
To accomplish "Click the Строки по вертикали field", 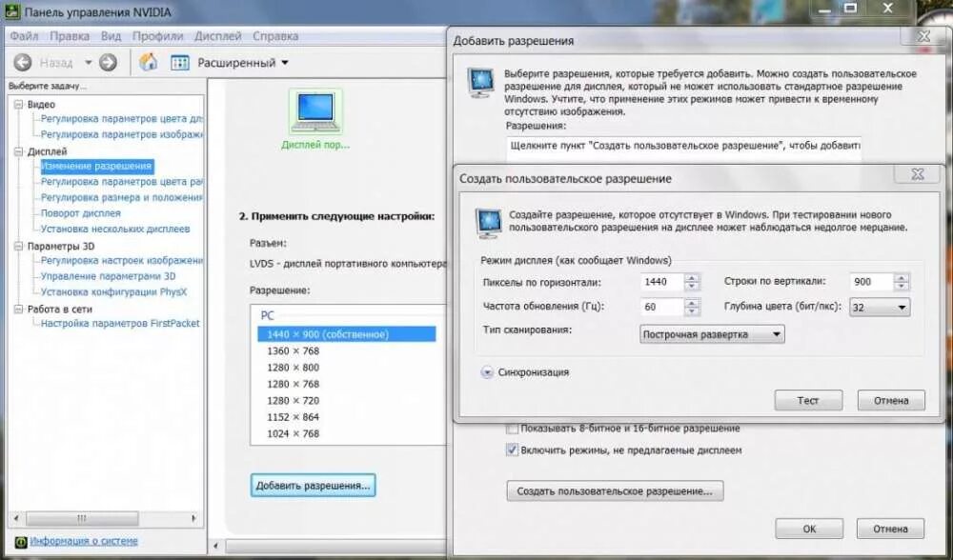I will coord(871,282).
